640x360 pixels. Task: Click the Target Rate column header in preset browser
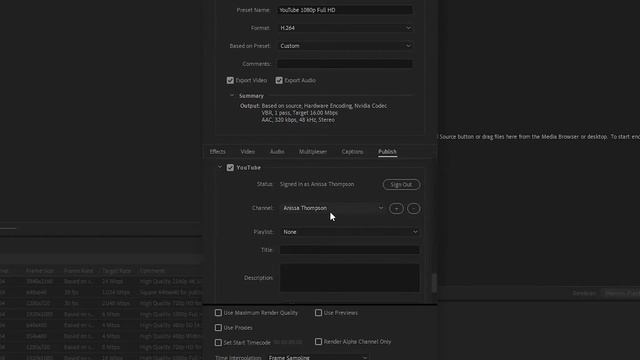116,271
